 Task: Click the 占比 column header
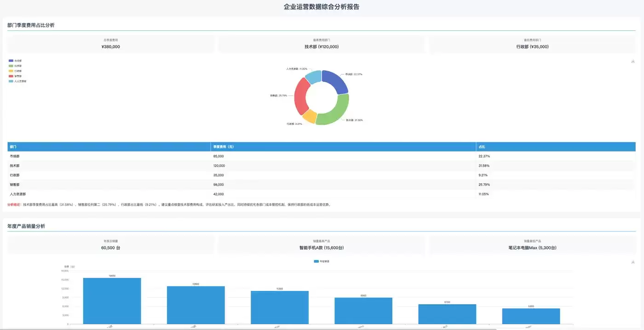[556, 147]
